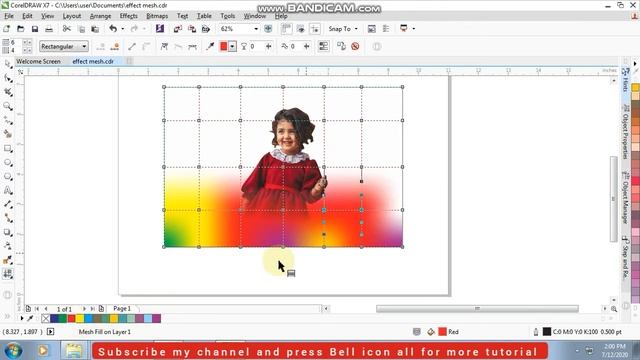This screenshot has width=640, height=360.
Task: Select the Pick tool in toolbox
Action: pos(8,64)
